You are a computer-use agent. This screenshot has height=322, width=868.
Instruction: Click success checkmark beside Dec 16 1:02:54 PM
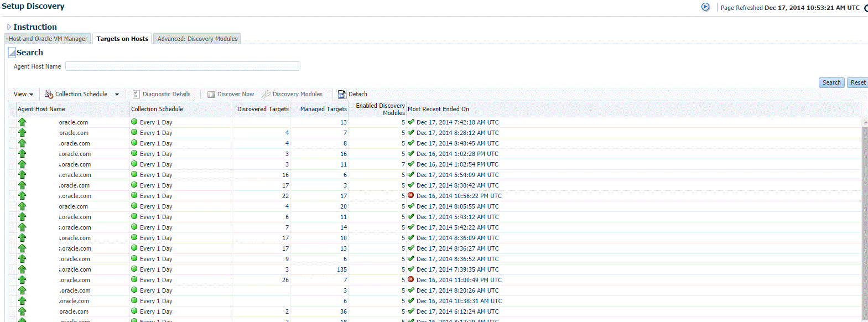410,164
